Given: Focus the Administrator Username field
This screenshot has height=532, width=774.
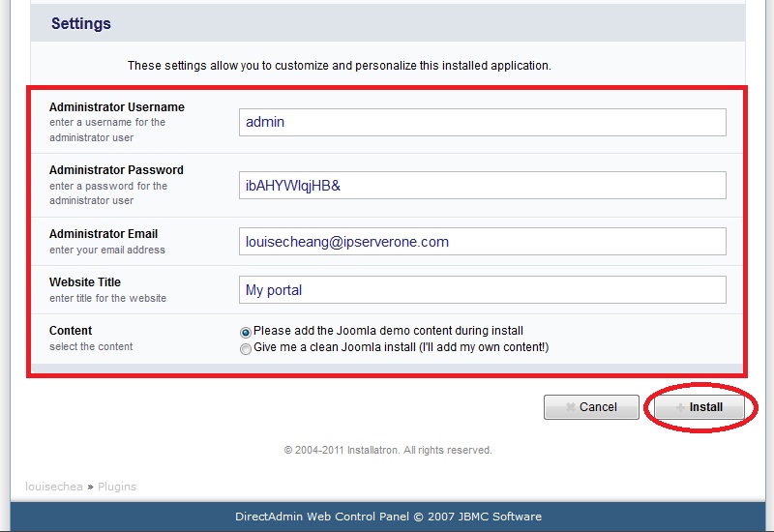Looking at the screenshot, I should 482,123.
